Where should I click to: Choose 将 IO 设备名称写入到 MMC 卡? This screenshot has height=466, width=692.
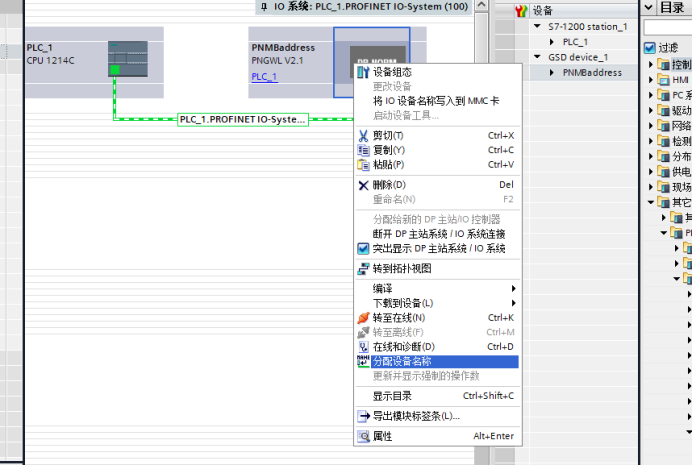437,101
